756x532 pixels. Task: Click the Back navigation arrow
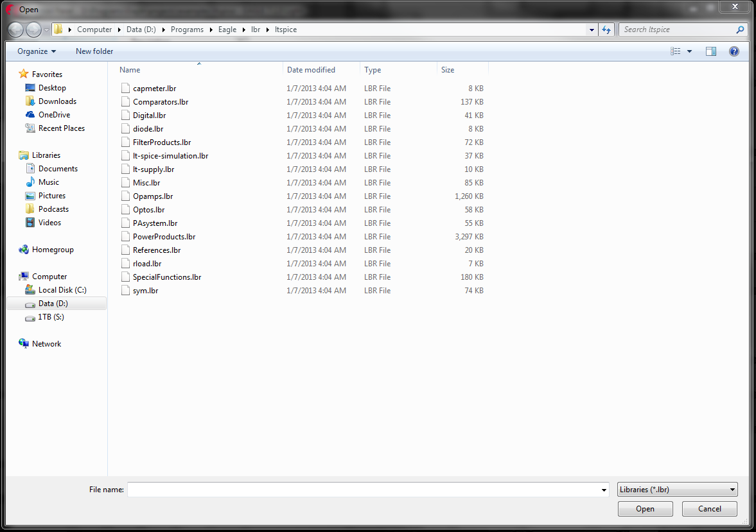(15, 29)
